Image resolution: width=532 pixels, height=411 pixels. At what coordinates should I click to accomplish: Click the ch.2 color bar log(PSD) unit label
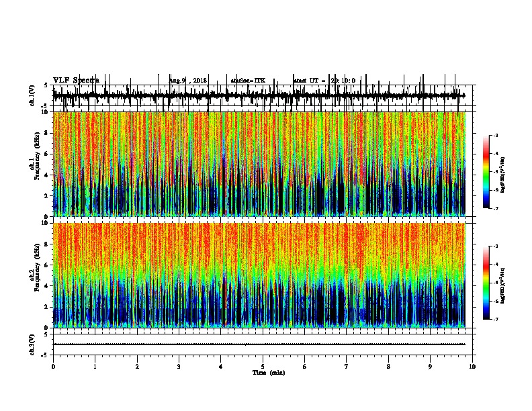(503, 285)
